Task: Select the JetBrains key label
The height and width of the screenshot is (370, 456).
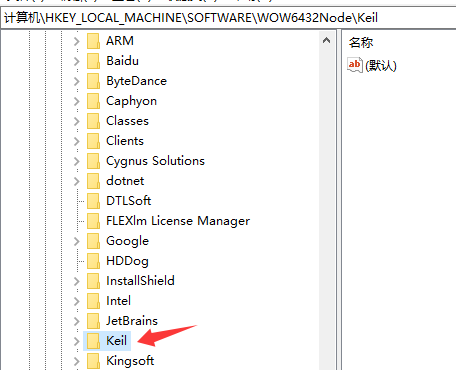Action: 132,321
